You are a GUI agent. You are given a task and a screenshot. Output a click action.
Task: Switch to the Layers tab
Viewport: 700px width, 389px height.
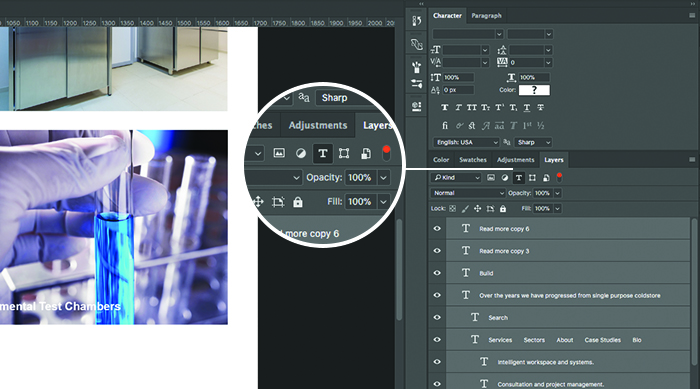click(554, 160)
